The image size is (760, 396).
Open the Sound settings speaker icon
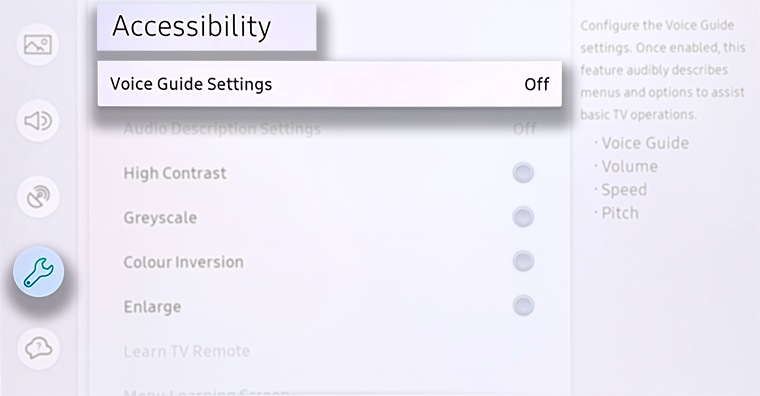point(38,121)
